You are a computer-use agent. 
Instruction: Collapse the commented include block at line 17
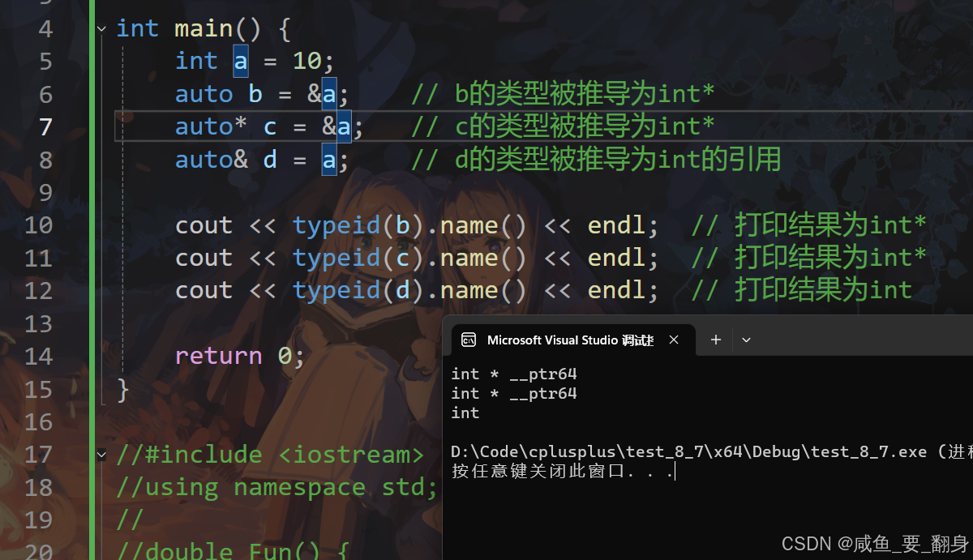coord(101,455)
